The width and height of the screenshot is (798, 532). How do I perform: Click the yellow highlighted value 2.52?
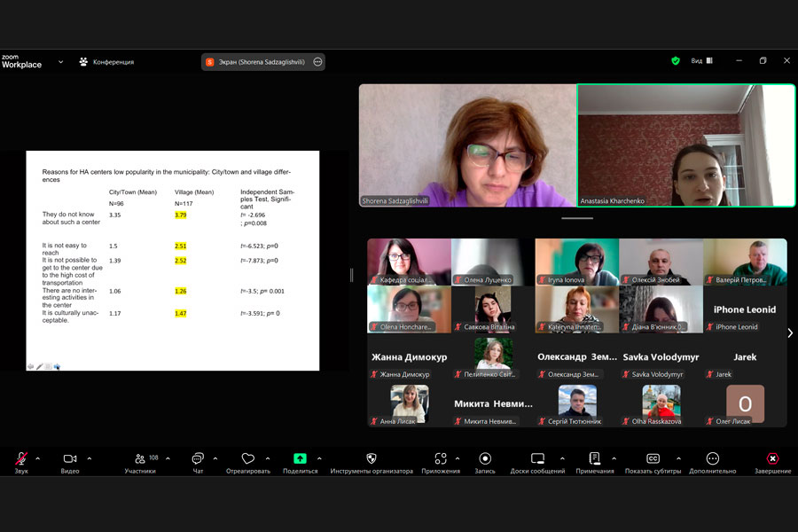181,261
